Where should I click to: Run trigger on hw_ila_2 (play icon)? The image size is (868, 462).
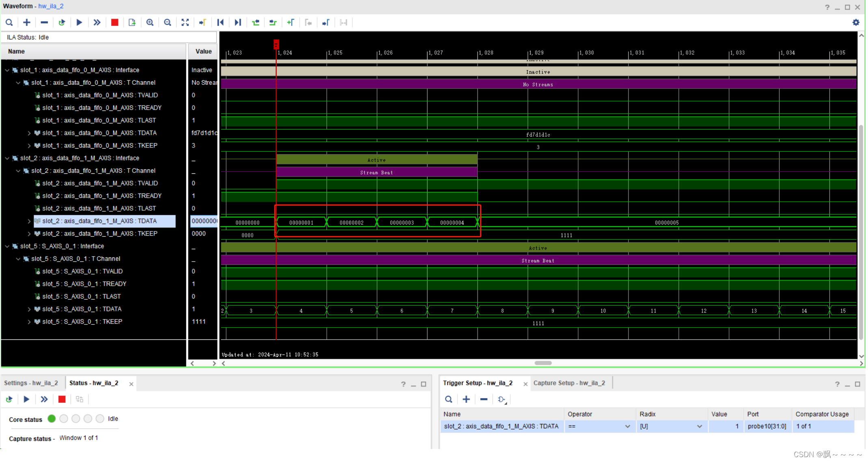(x=79, y=22)
